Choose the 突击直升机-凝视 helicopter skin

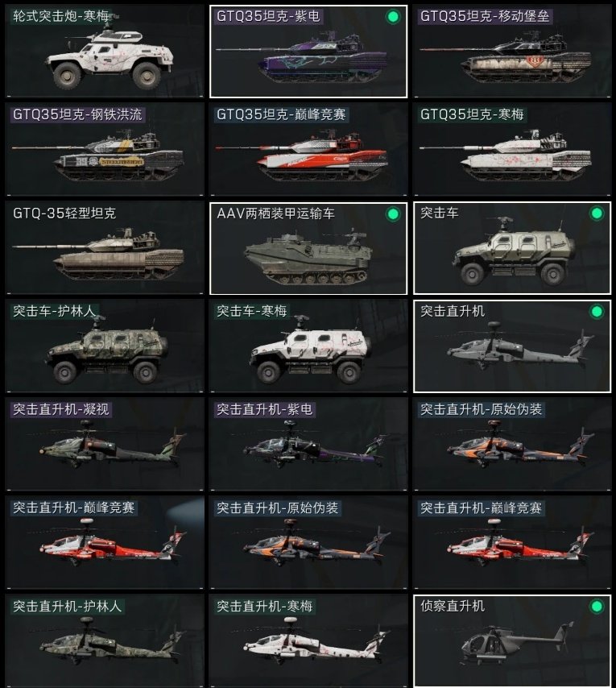(105, 445)
